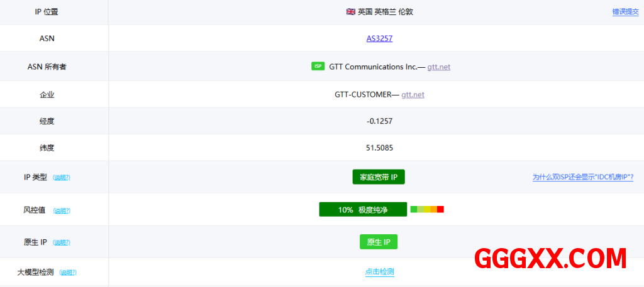Image resolution: width=644 pixels, height=287 pixels.
Task: Click the 10% 极度纯净 risk badge
Action: (363, 210)
